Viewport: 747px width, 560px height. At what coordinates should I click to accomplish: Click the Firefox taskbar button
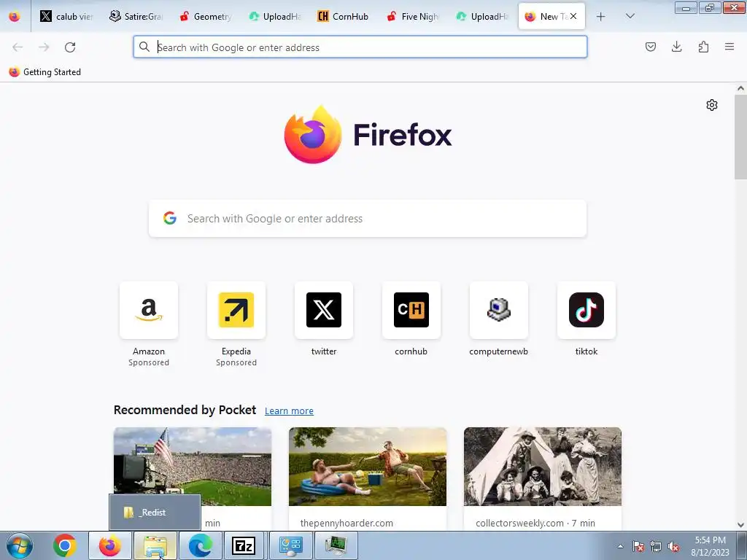coord(110,545)
